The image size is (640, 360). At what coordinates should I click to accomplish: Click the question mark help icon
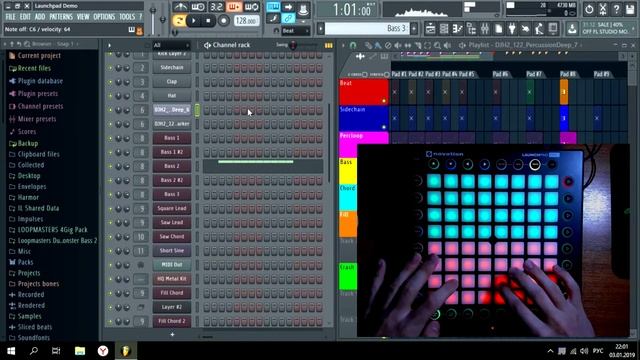click(616, 9)
